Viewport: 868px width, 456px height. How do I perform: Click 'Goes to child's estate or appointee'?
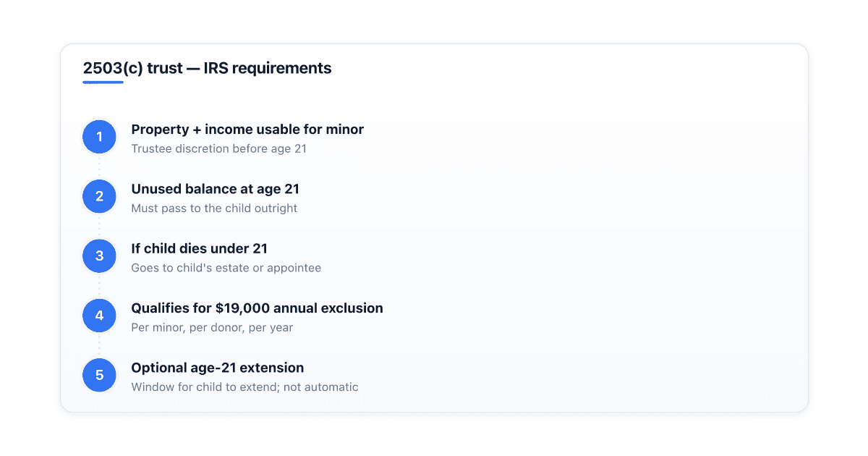tap(226, 268)
